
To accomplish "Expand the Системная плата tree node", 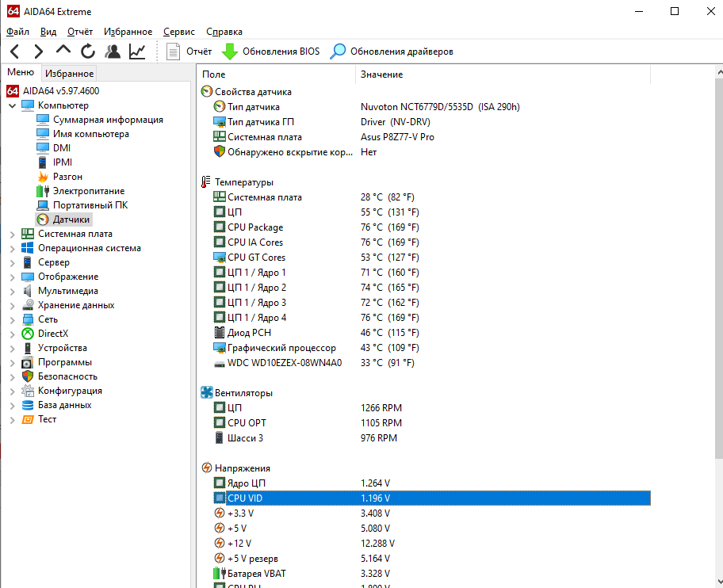I will coord(13,234).
